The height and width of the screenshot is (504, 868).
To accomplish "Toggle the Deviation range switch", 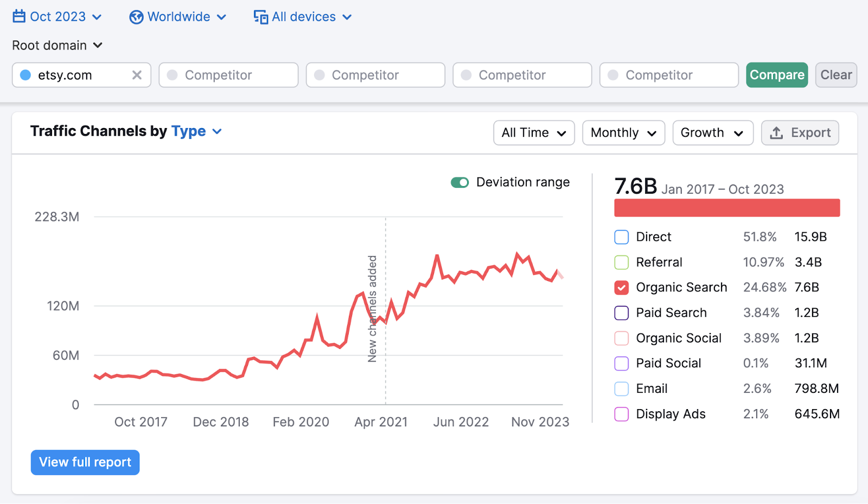I will point(459,182).
